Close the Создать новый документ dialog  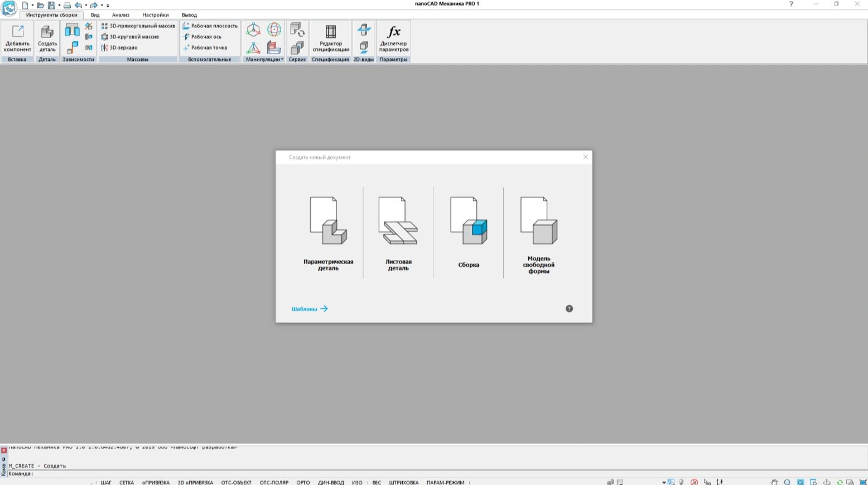pyautogui.click(x=585, y=157)
